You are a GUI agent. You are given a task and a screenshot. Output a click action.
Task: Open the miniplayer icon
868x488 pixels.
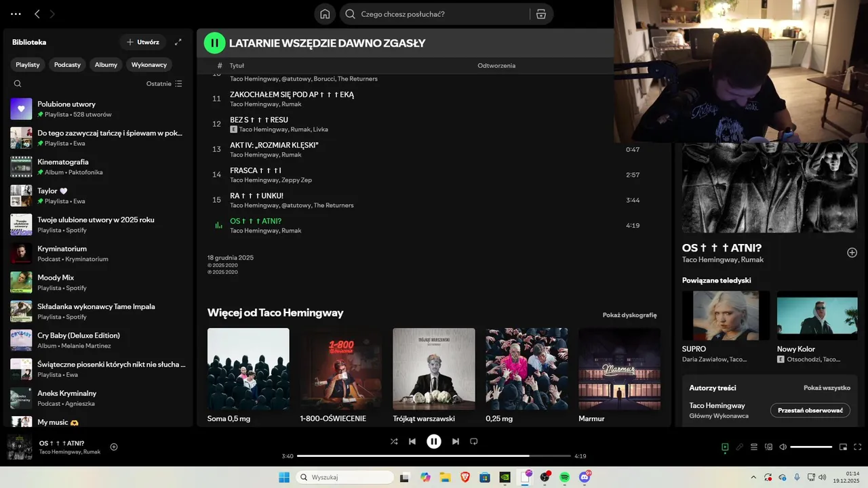(844, 447)
